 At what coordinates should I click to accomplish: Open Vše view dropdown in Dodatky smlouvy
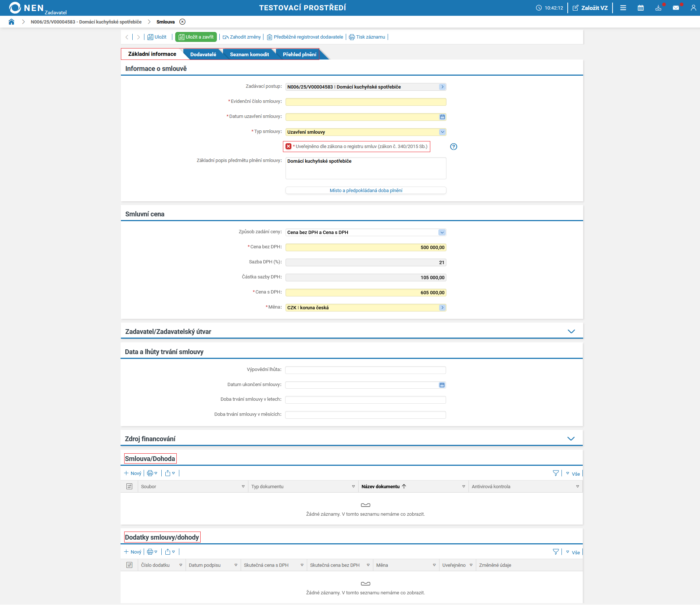pyautogui.click(x=573, y=552)
